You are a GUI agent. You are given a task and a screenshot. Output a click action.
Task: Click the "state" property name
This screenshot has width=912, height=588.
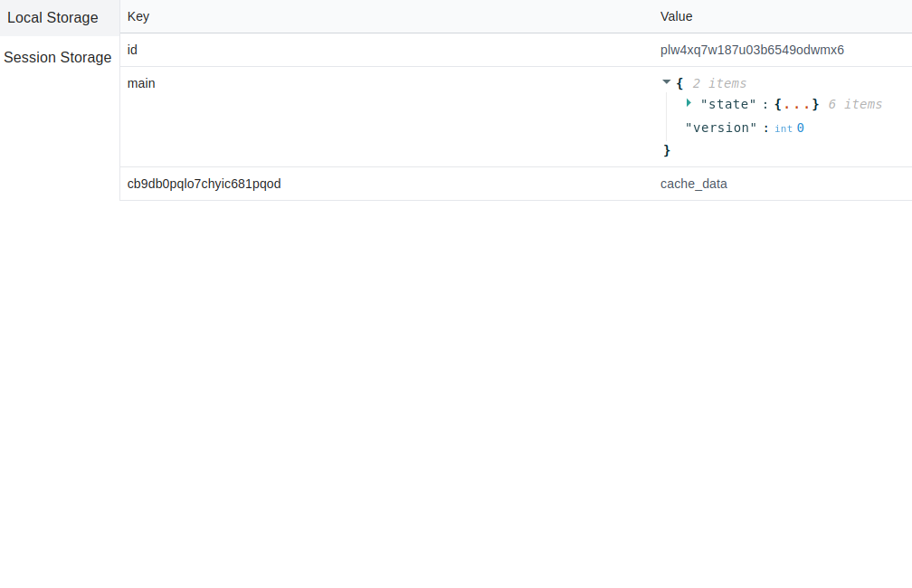727,105
